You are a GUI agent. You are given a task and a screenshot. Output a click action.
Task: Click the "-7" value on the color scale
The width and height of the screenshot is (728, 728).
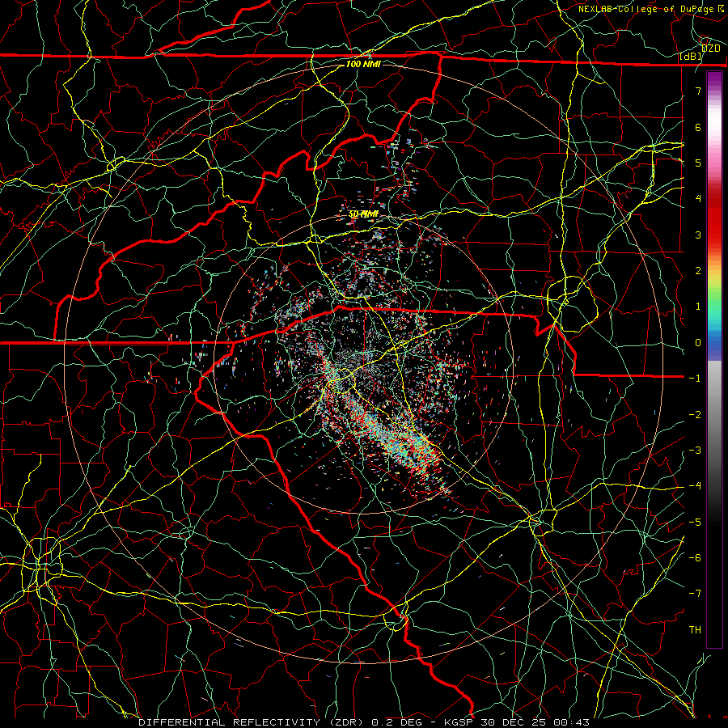point(695,594)
